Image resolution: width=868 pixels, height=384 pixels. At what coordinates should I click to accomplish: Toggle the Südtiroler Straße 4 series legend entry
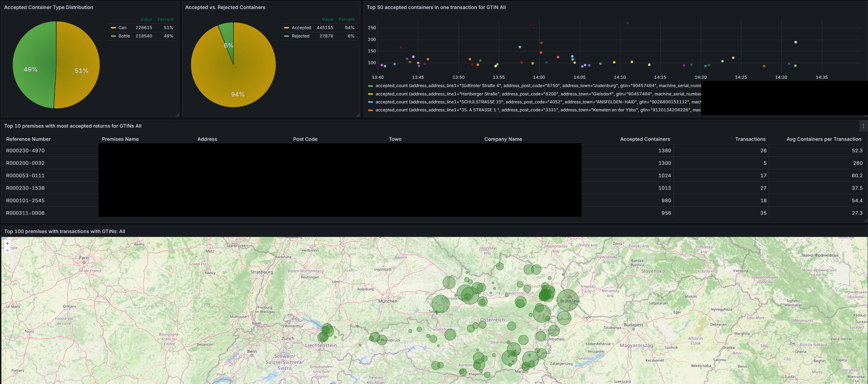[538, 86]
